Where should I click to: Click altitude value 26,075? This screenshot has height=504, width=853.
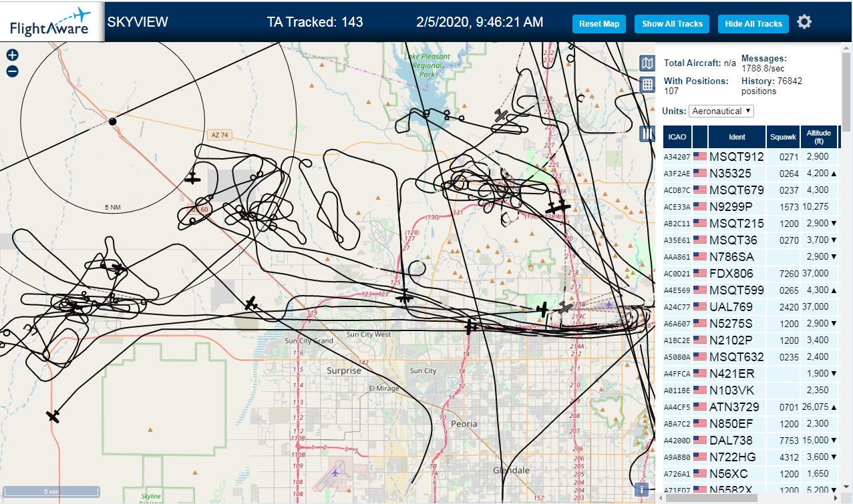(816, 407)
